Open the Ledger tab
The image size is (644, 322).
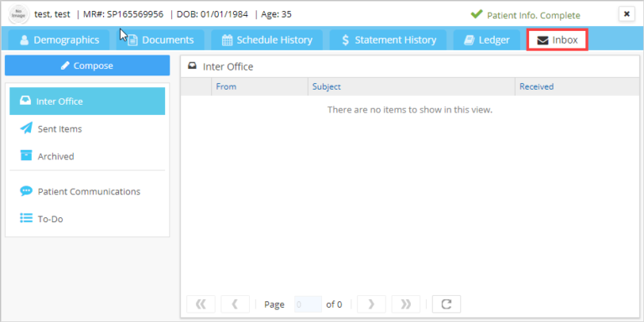486,40
